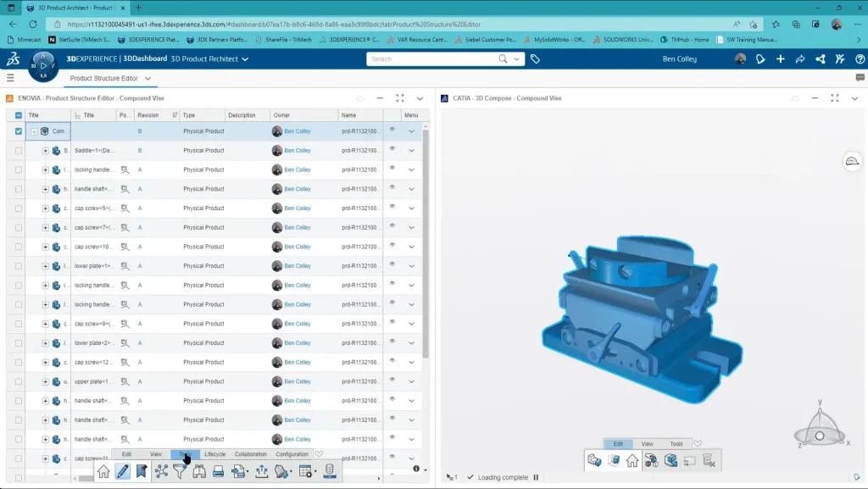
Task: Click the hard hat icon in 3D view
Action: tap(852, 162)
